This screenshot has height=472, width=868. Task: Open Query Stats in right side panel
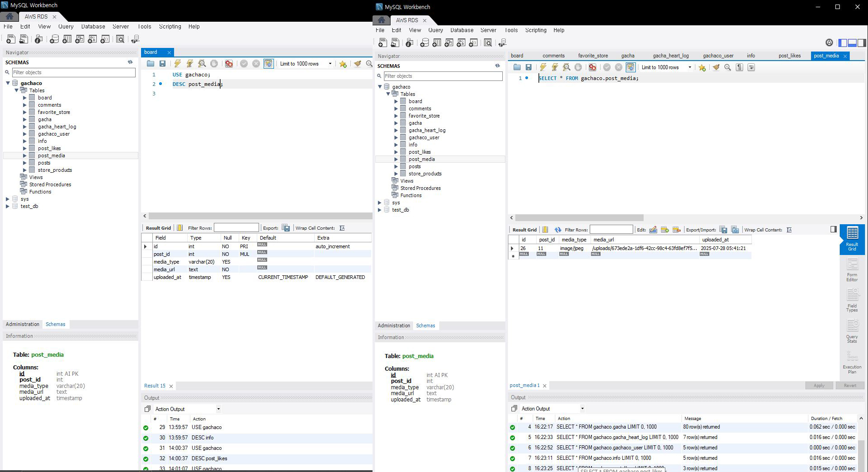coord(852,332)
